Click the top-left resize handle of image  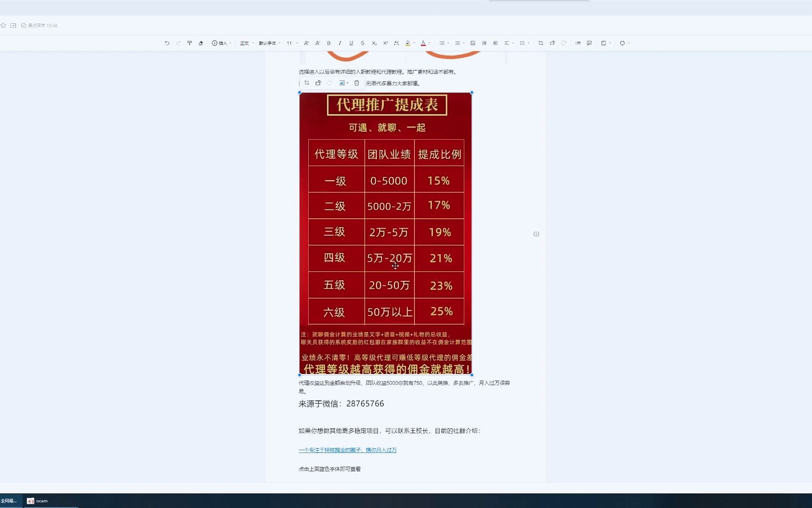pyautogui.click(x=300, y=93)
